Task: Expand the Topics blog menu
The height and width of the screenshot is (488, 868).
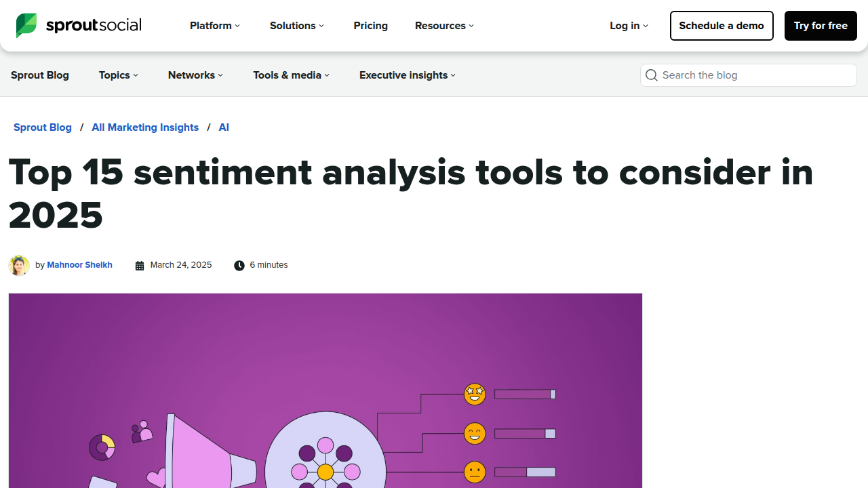Action: [119, 75]
